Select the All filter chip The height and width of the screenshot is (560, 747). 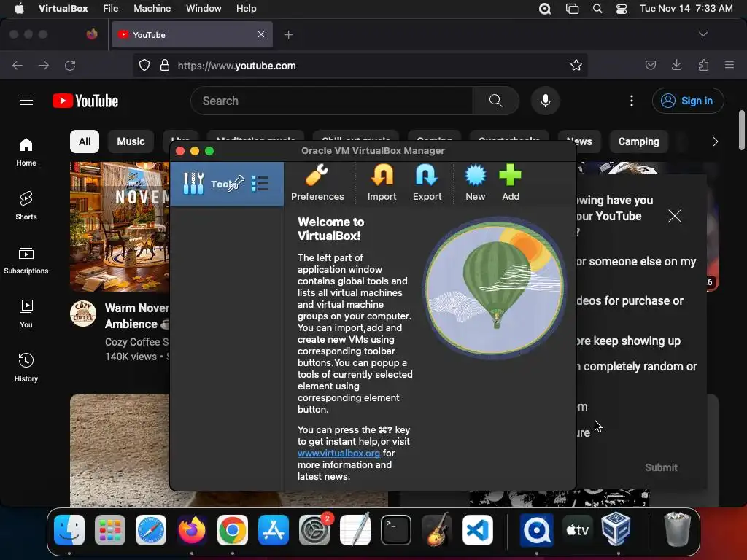click(x=85, y=141)
